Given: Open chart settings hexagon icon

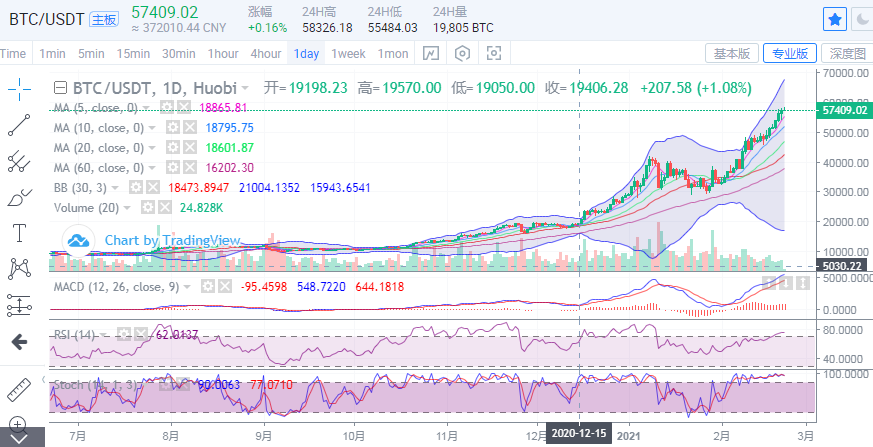Looking at the screenshot, I should click(x=462, y=53).
